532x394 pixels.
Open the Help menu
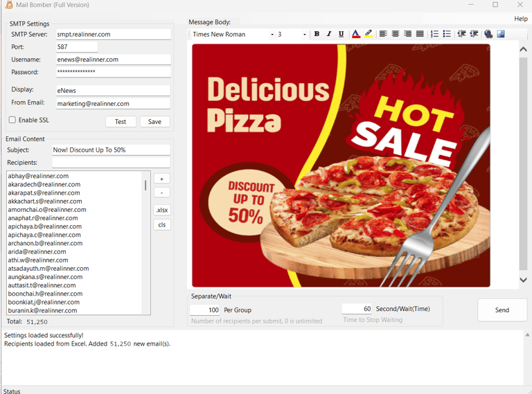tap(521, 19)
